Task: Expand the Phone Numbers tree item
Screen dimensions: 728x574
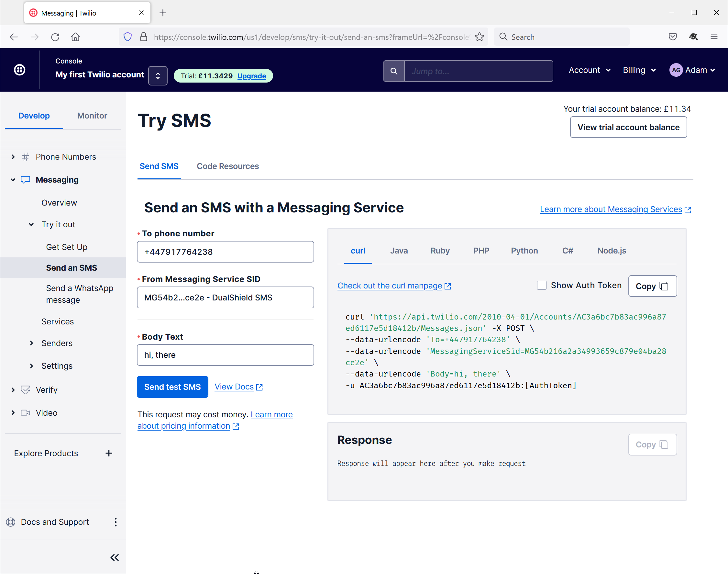Action: click(x=13, y=157)
